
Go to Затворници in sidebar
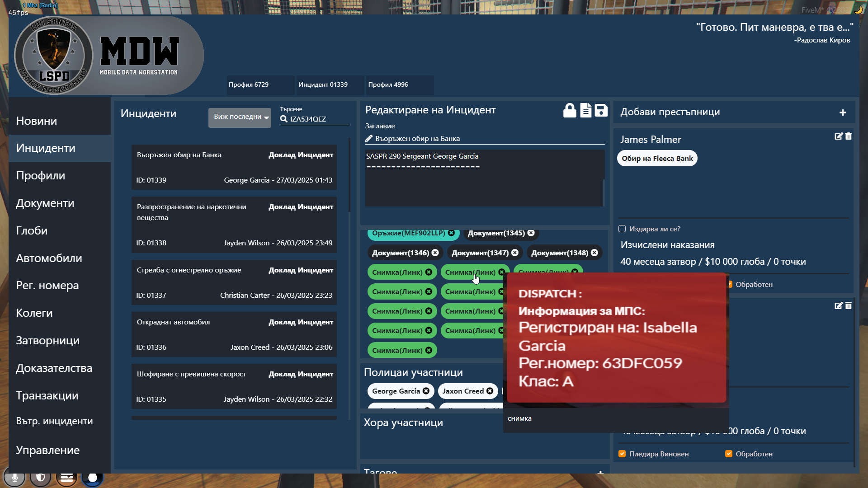coord(47,341)
